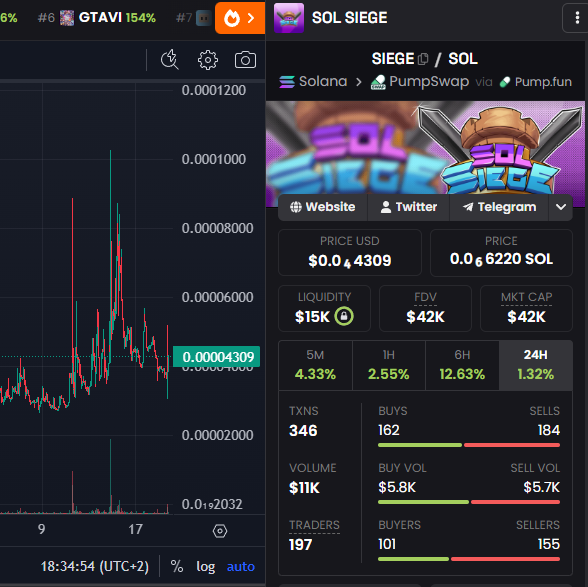The width and height of the screenshot is (588, 587).
Task: Click the VOLUME value $11K
Action: [x=304, y=488]
